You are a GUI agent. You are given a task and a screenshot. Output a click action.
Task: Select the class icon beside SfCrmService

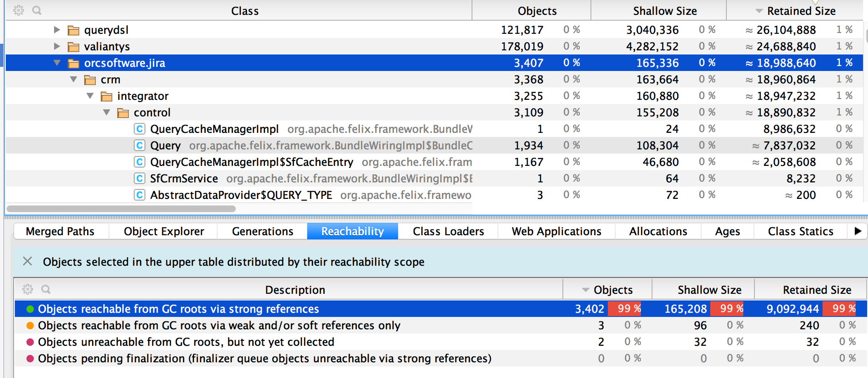(140, 178)
